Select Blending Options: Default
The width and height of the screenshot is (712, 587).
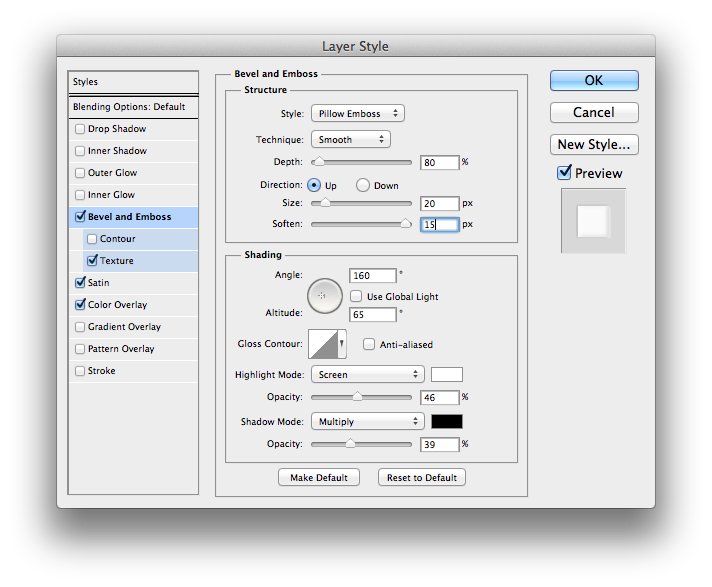[134, 107]
